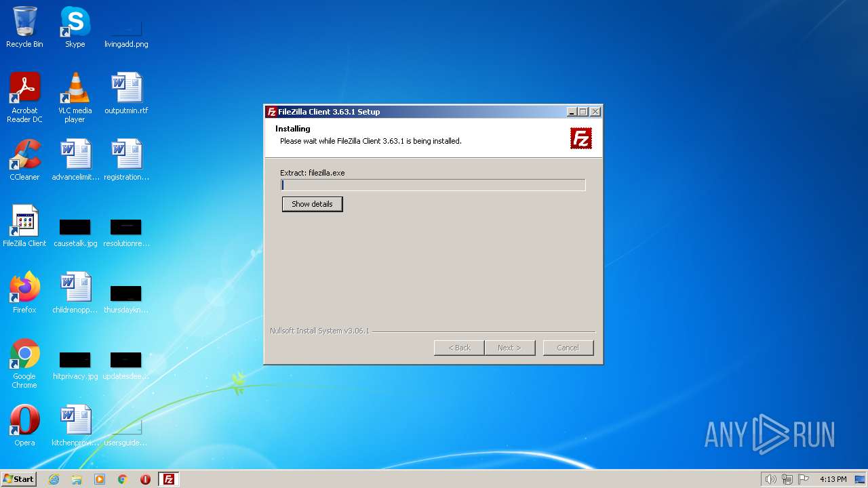Click the FileZilla Setup title bar icon

tap(272, 112)
